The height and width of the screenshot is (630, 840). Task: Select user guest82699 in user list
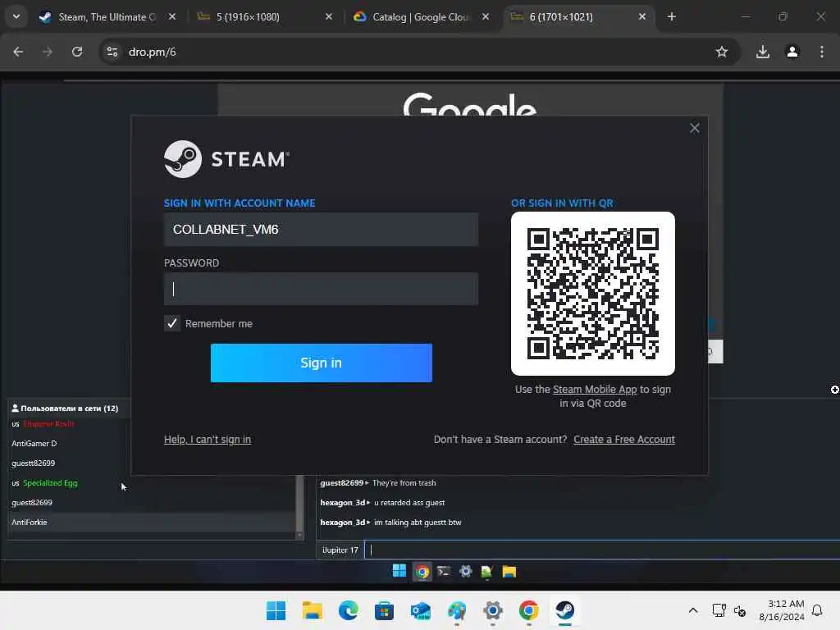32,503
